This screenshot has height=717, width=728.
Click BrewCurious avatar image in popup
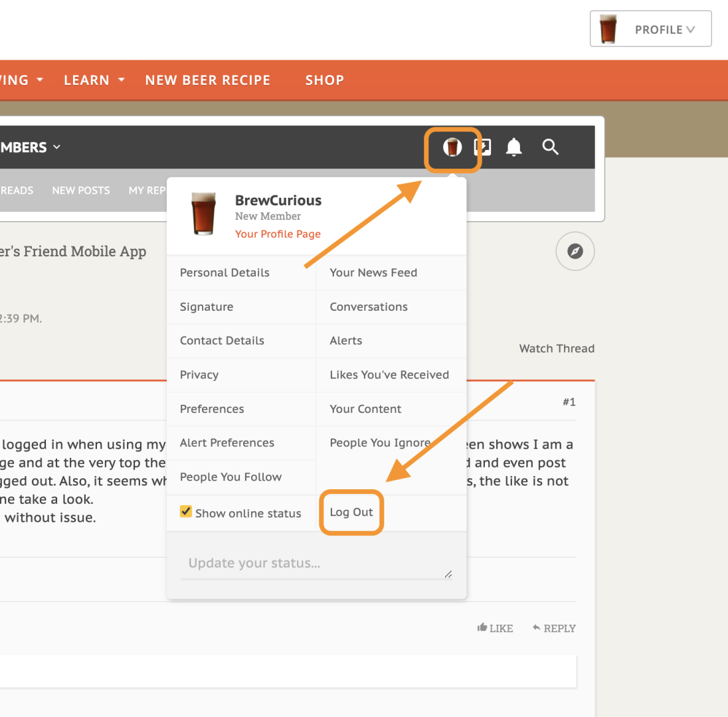click(203, 214)
